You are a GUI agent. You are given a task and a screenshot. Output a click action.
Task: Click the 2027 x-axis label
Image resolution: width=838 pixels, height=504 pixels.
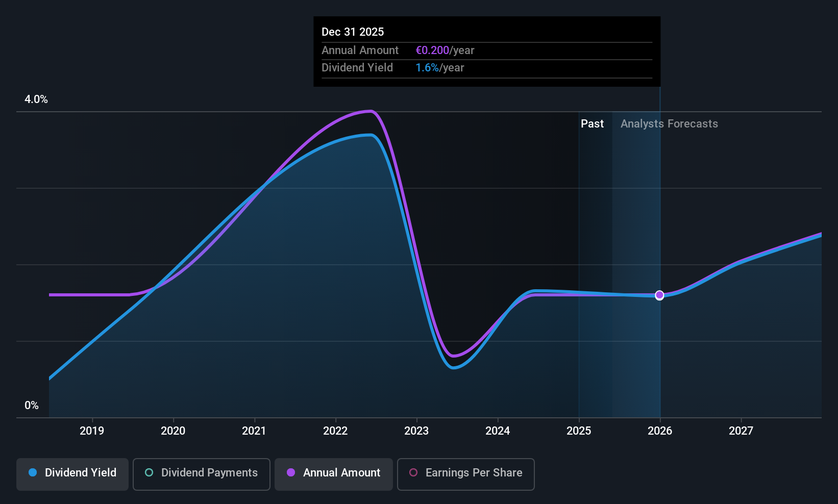click(741, 431)
